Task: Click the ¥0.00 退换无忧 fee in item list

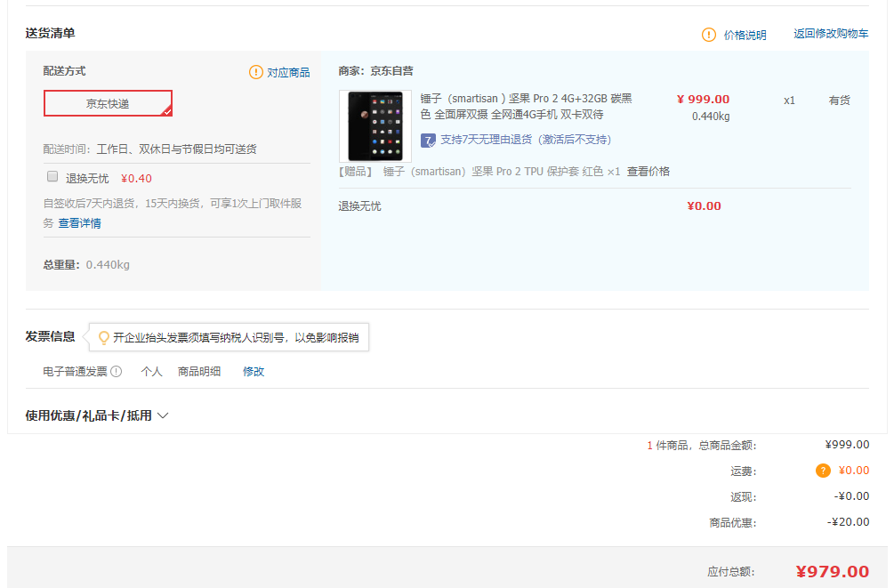Action: click(x=705, y=205)
